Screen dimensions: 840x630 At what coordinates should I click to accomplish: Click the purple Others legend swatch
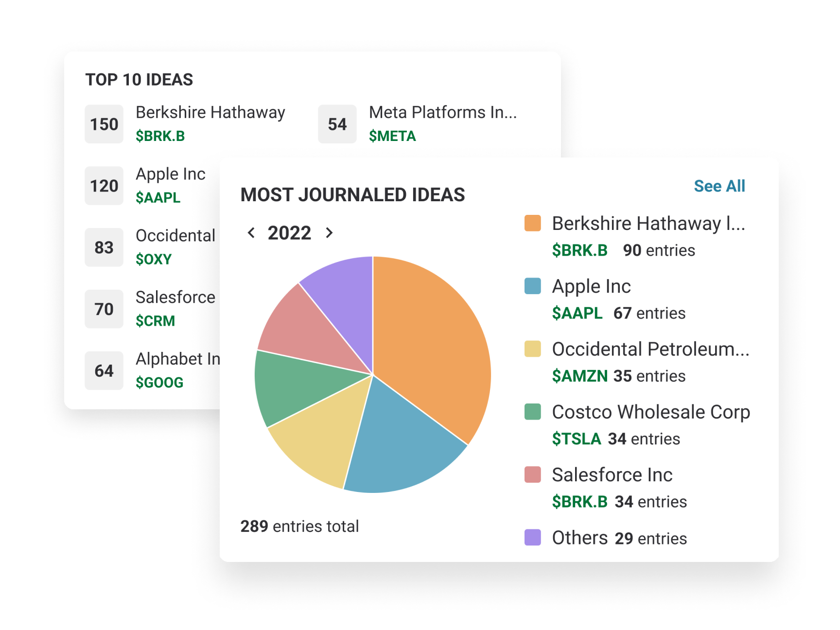pos(533,537)
